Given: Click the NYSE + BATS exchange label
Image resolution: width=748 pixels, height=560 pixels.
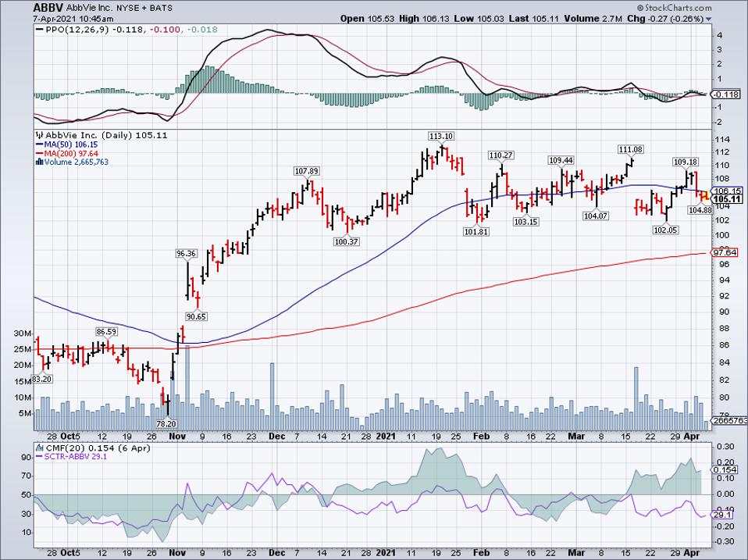Looking at the screenshot, I should pyautogui.click(x=144, y=8).
